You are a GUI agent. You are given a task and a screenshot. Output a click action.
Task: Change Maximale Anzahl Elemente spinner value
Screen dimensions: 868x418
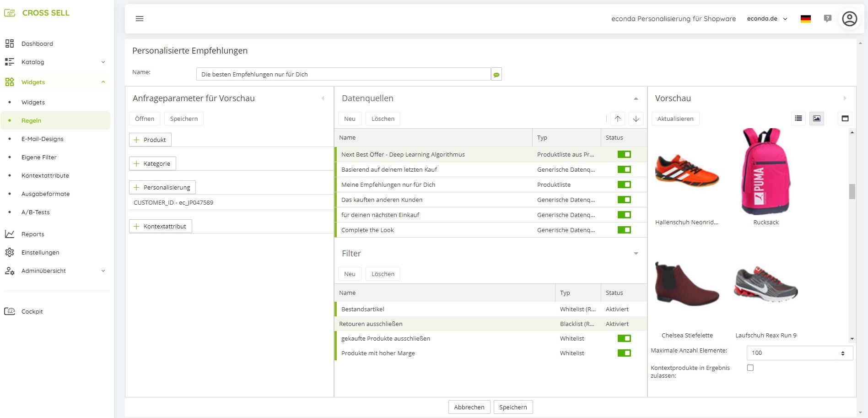[x=843, y=353]
